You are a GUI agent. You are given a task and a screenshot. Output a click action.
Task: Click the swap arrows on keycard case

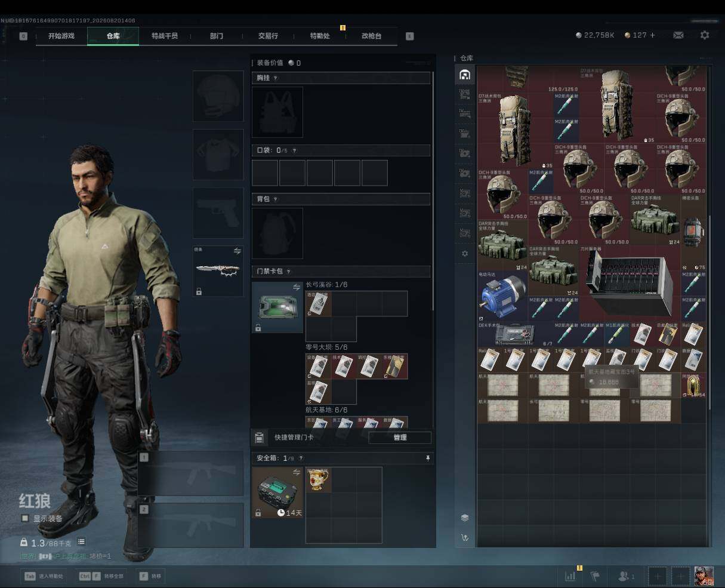(x=297, y=287)
